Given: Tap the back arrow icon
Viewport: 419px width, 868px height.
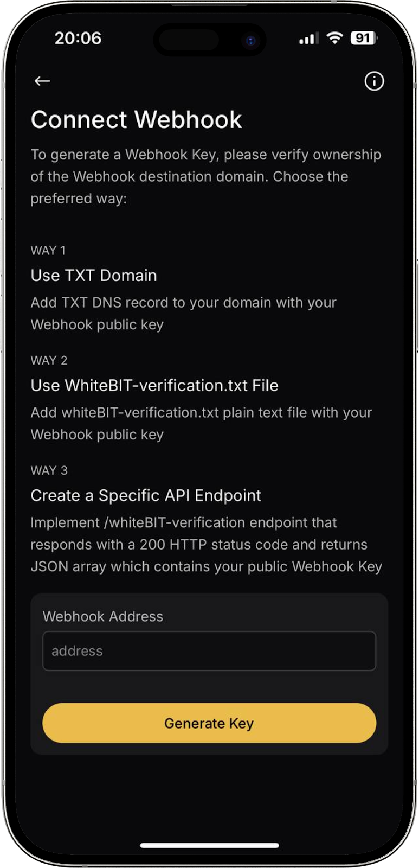Looking at the screenshot, I should click(x=42, y=81).
